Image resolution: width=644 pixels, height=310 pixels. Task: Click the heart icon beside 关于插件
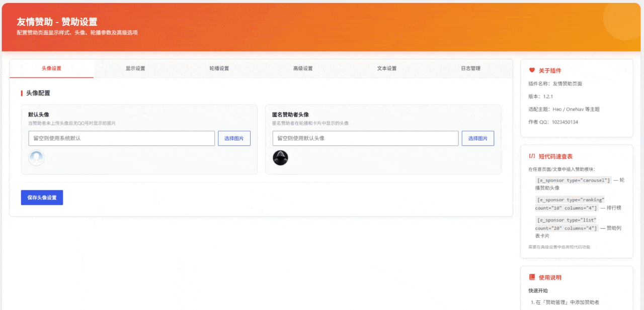(532, 70)
